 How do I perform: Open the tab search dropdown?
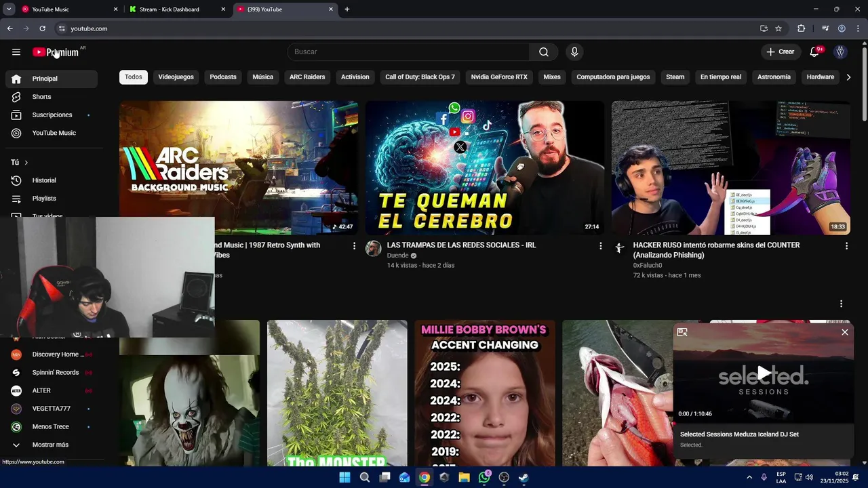tap(9, 9)
